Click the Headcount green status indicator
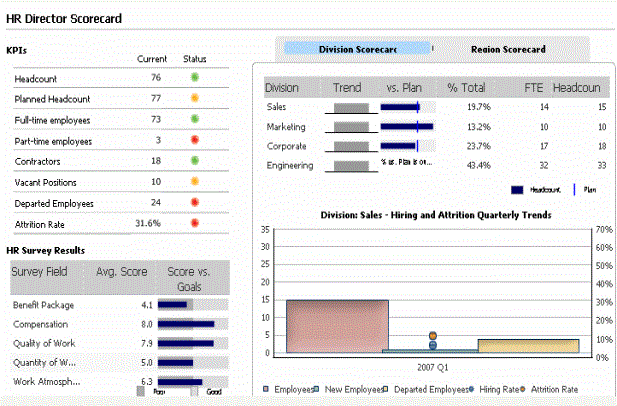 [x=195, y=78]
